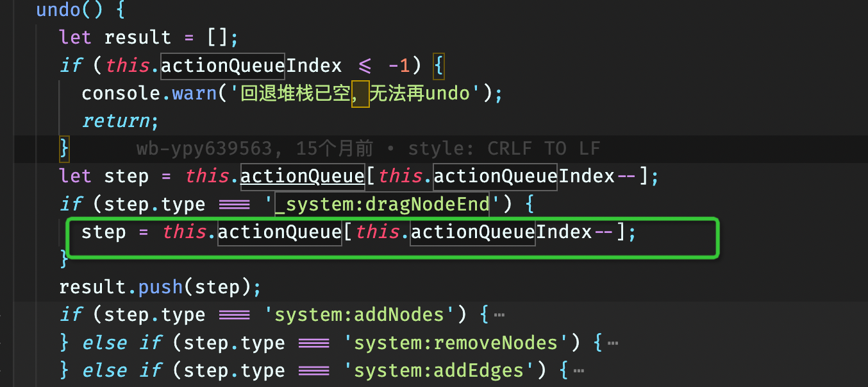
Task: Expand the folded 'system:removeNodes' block ellipsis
Action: click(x=613, y=343)
